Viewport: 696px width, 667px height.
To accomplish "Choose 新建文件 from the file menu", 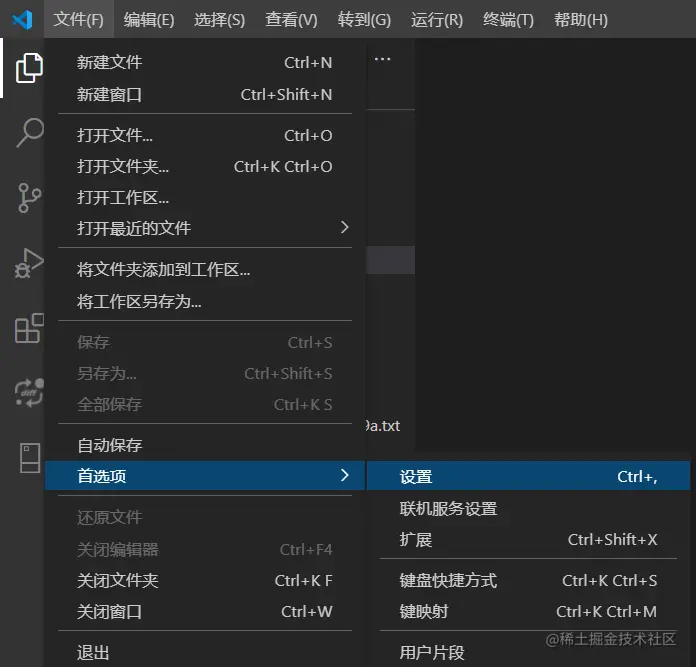I will tap(205, 63).
